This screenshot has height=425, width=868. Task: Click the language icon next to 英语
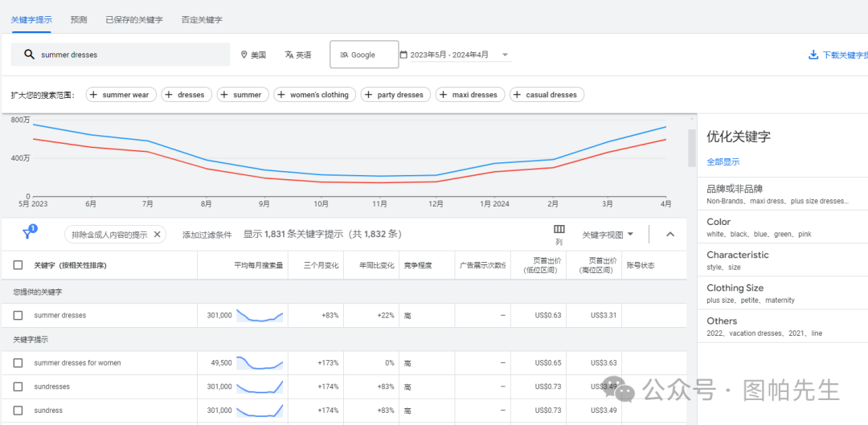[289, 55]
